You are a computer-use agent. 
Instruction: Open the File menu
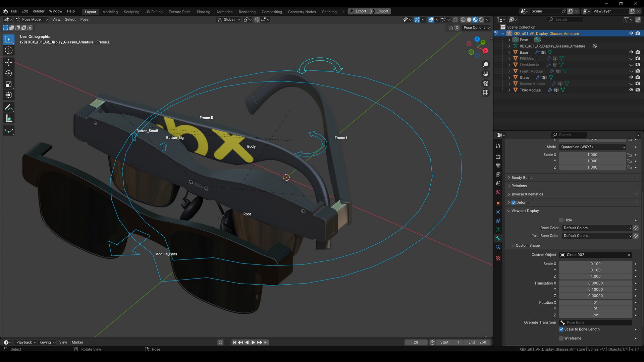tap(14, 11)
